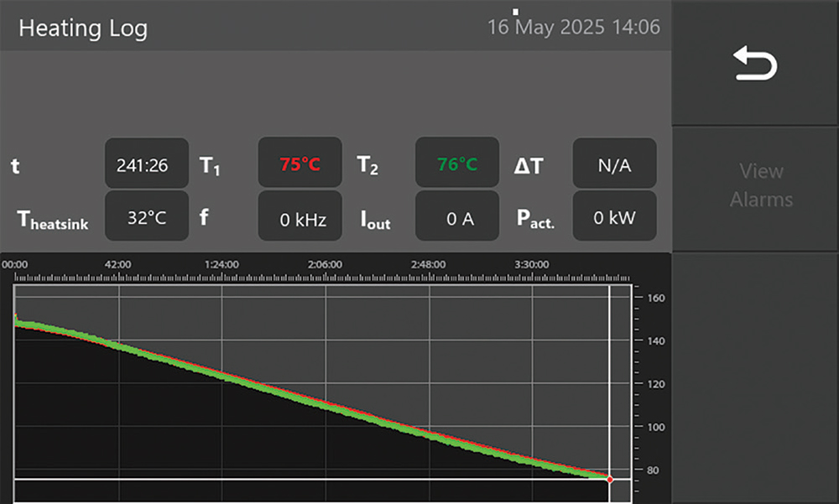Screen dimensions: 839x504
Task: Click the 2:48:00 timeline label
Action: tap(429, 264)
